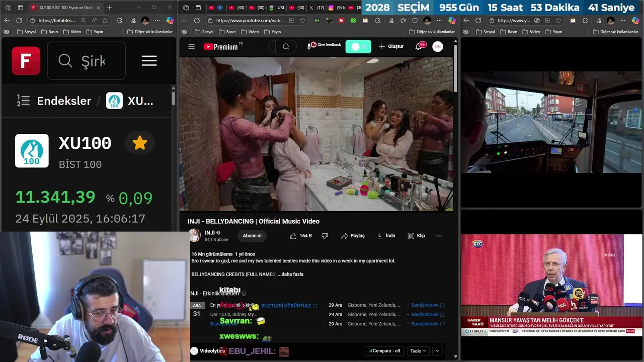Open Copilot in the YouTube window
This screenshot has height=362, width=644.
[x=452, y=21]
